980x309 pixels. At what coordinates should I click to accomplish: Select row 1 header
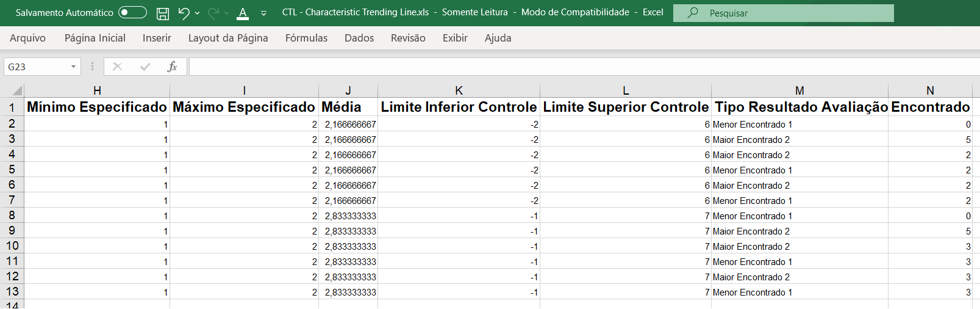pyautogui.click(x=12, y=107)
